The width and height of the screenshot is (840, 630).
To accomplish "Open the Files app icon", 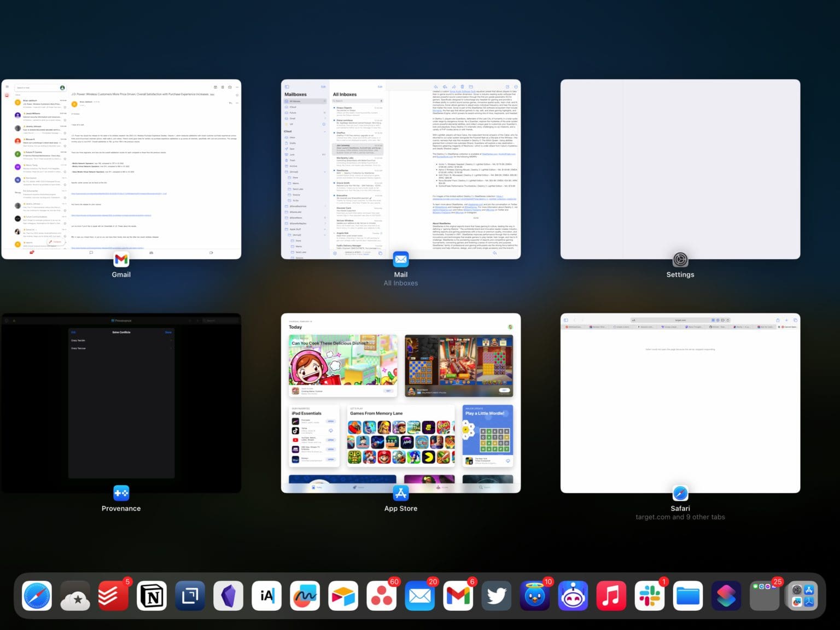I will (x=687, y=596).
